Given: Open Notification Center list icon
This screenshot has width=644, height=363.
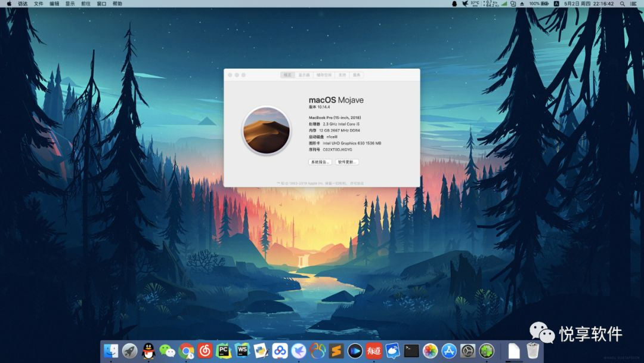Looking at the screenshot, I should 633,4.
